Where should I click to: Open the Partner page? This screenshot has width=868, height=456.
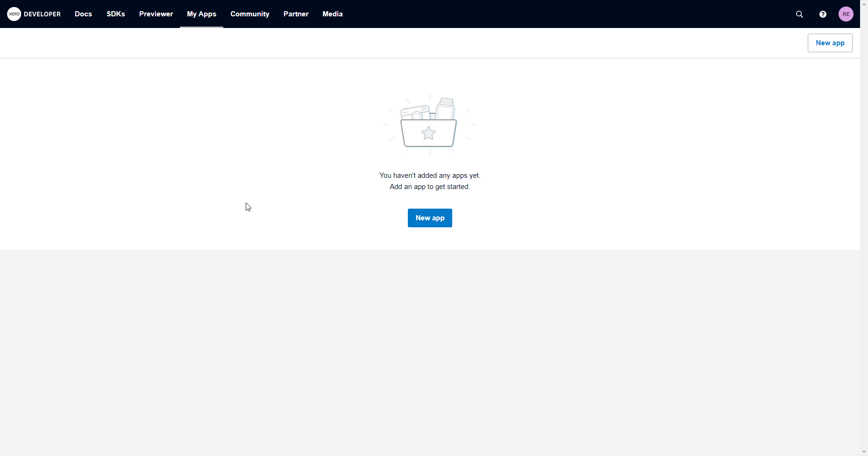point(296,14)
